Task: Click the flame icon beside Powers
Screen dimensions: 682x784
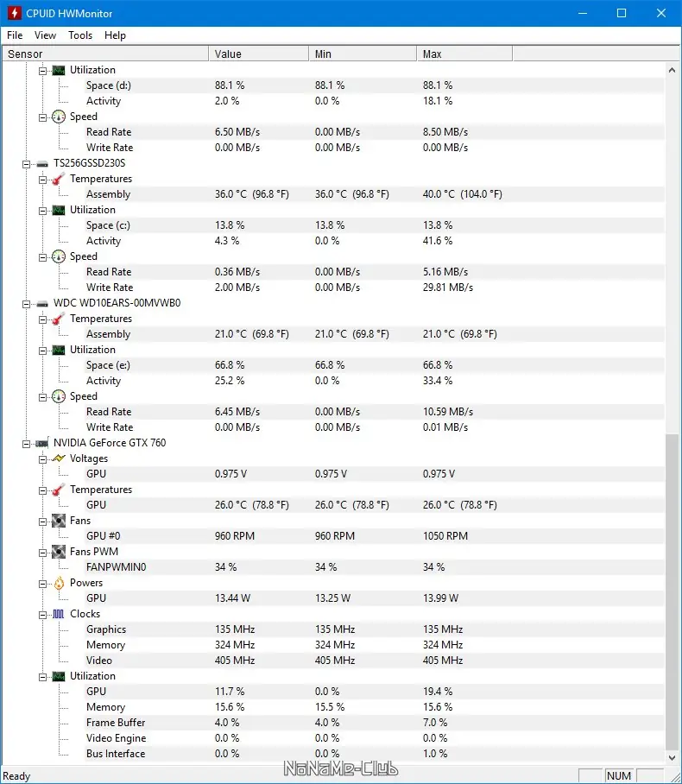Action: click(58, 583)
